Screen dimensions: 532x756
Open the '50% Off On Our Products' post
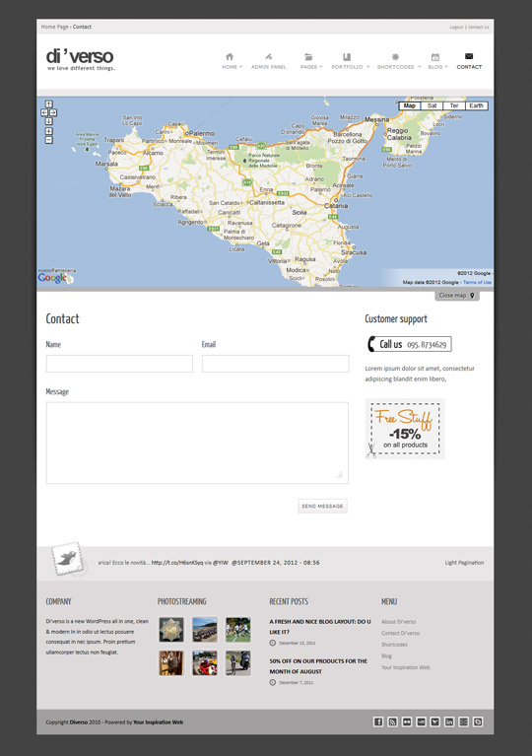(318, 666)
